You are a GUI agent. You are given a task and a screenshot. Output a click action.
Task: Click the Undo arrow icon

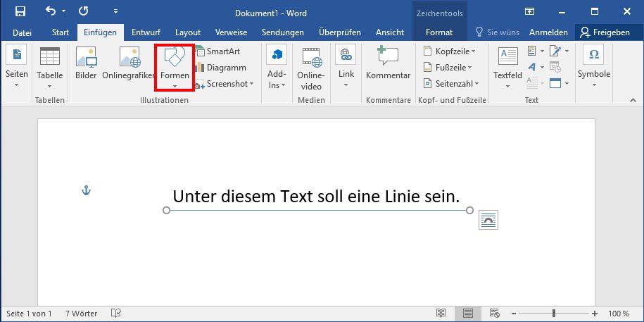click(51, 11)
